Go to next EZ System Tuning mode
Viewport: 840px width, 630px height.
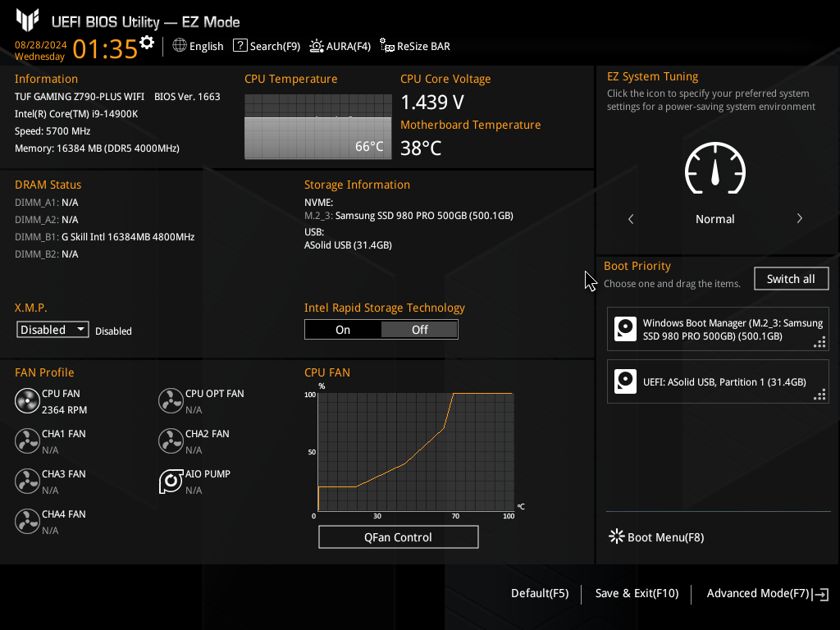[799, 219]
